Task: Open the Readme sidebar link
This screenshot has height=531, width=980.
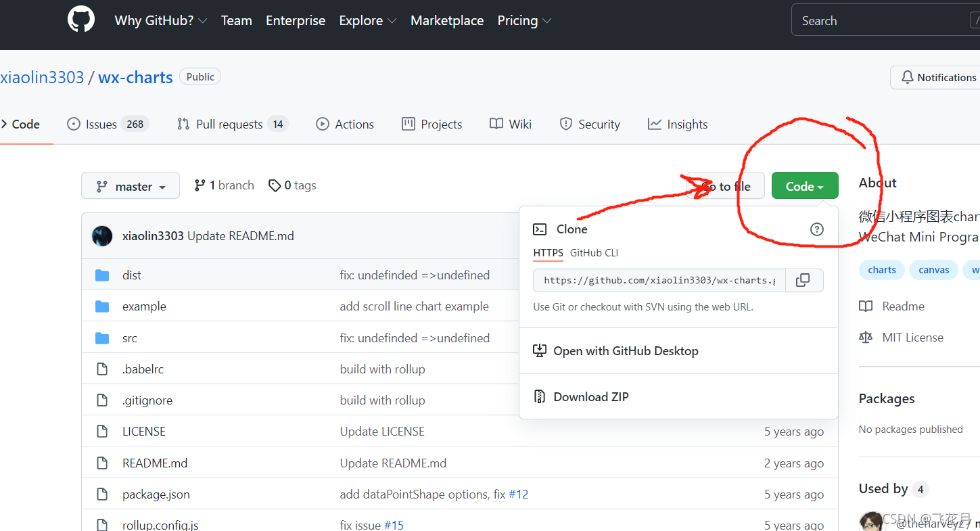Action: [x=891, y=306]
